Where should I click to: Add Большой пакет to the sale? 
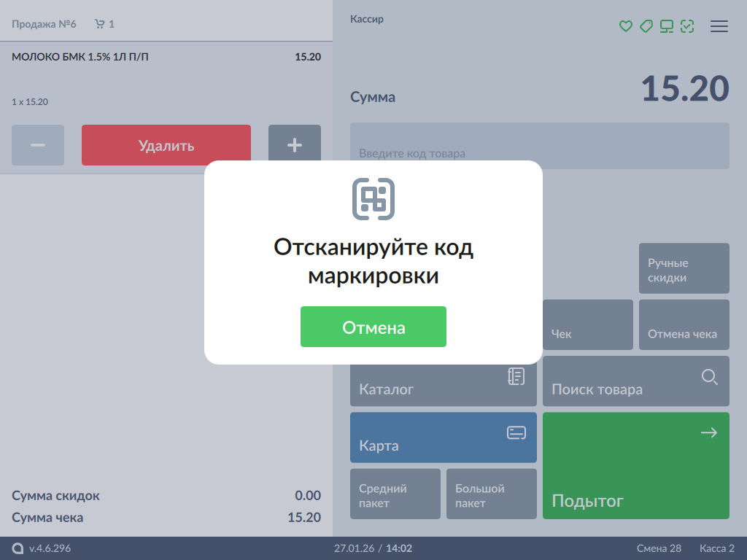click(491, 494)
